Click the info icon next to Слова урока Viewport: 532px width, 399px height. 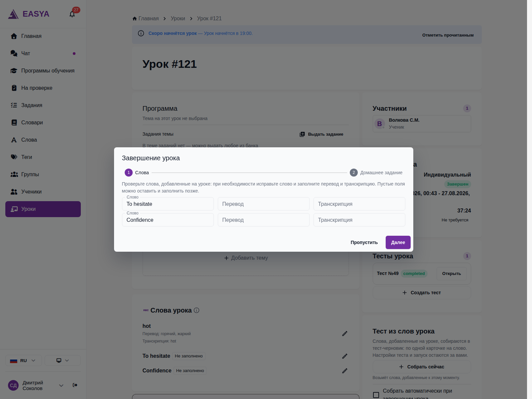tap(197, 310)
